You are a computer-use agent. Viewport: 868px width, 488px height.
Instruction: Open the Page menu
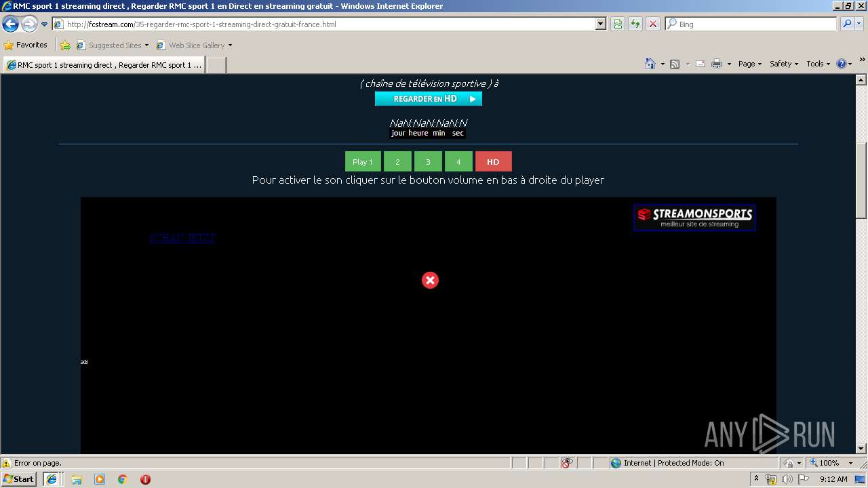tap(750, 64)
